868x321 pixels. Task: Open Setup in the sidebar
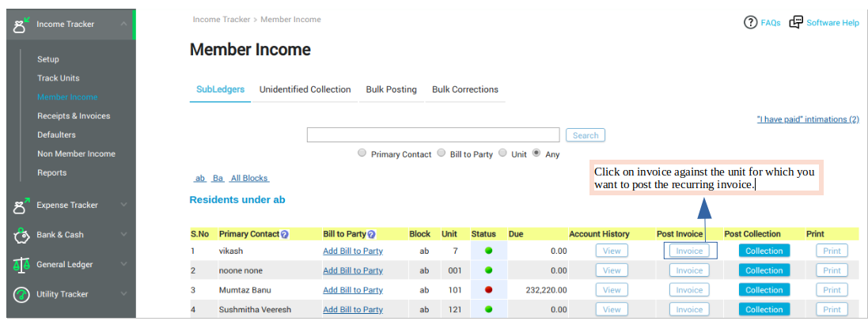tap(48, 59)
